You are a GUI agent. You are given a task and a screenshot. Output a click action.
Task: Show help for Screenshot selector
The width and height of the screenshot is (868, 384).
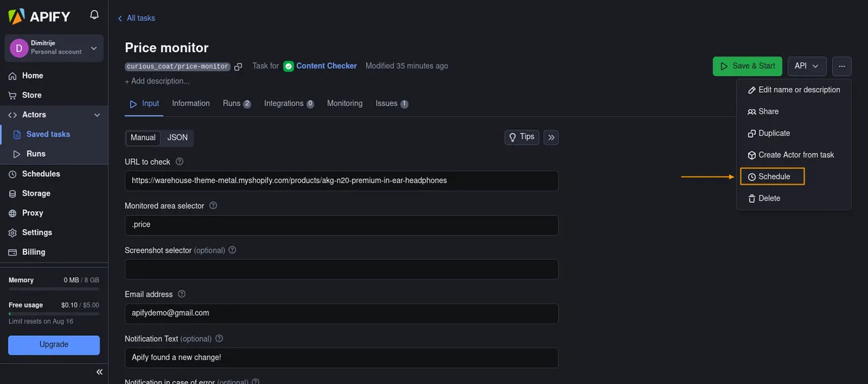point(232,250)
